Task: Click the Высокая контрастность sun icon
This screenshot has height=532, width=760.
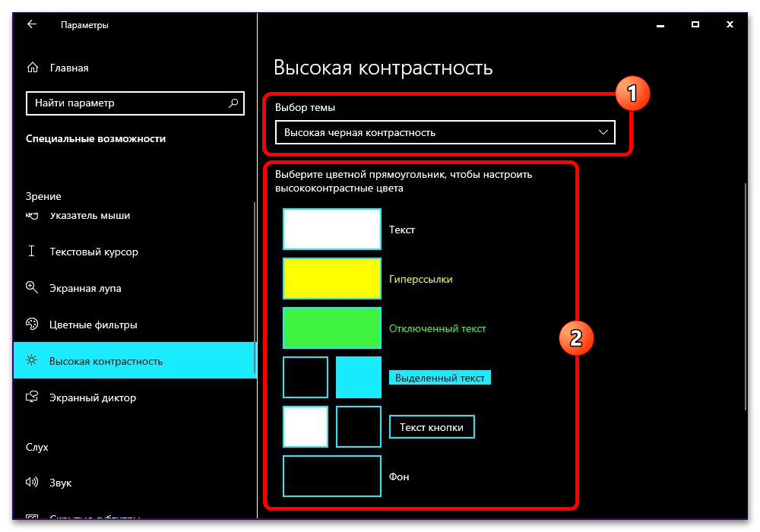Action: pyautogui.click(x=32, y=361)
